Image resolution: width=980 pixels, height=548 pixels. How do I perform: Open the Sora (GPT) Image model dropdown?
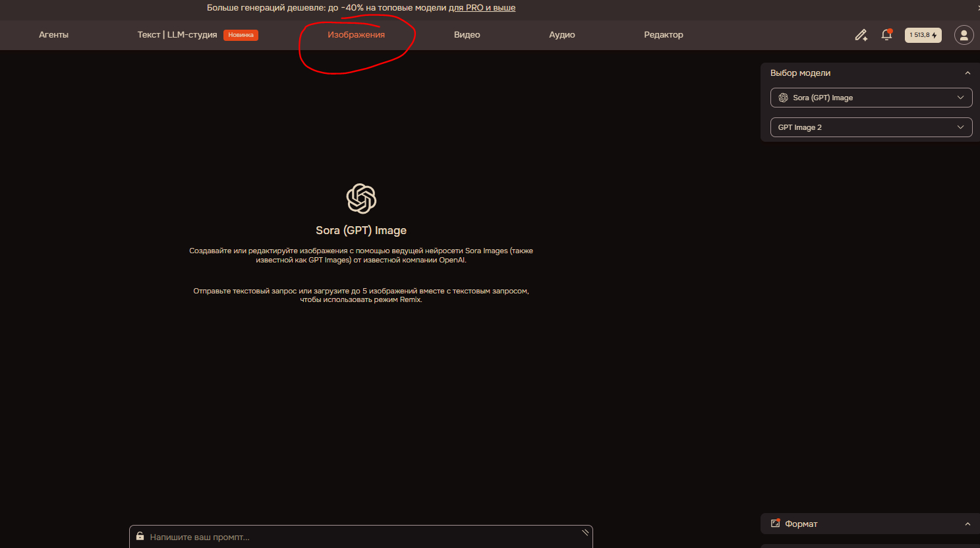[871, 98]
